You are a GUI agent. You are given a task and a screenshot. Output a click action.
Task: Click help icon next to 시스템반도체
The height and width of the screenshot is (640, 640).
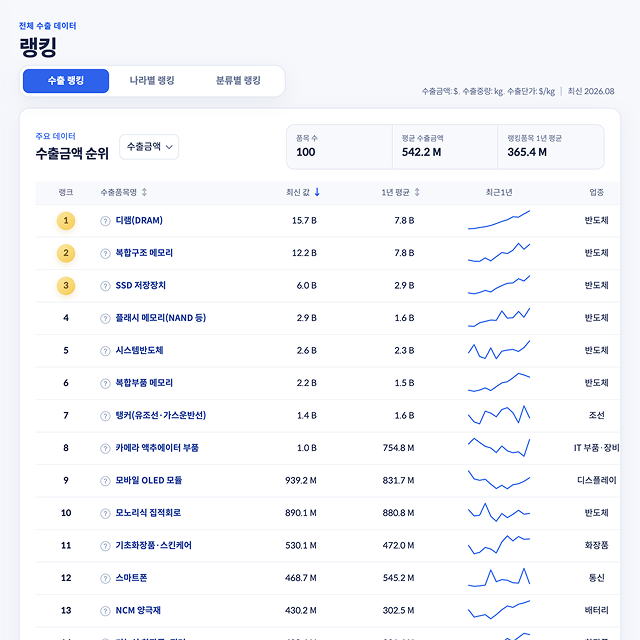coord(105,351)
